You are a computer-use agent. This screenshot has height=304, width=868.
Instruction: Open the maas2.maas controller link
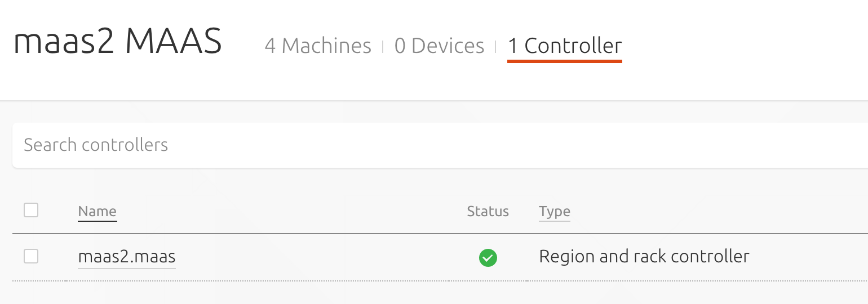[x=127, y=257]
